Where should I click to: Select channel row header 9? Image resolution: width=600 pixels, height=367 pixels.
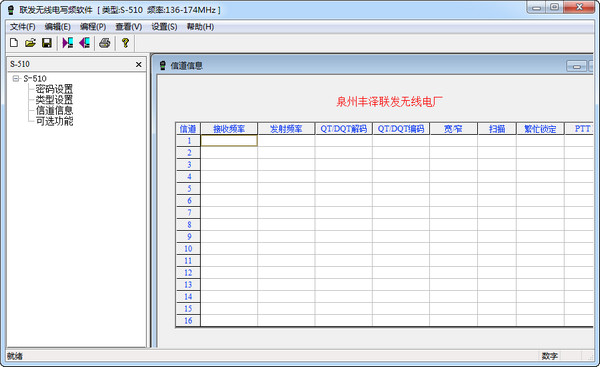pos(188,237)
